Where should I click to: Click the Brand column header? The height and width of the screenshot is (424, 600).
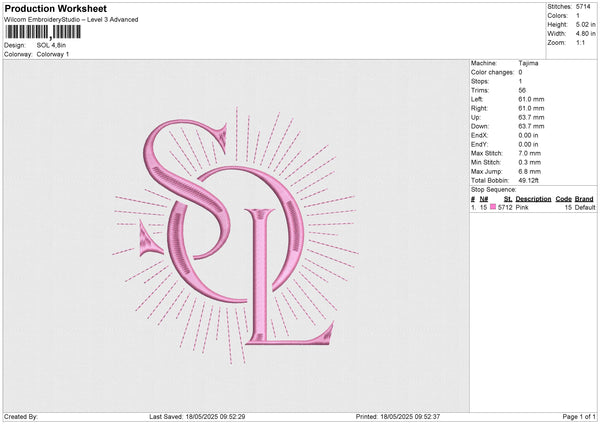584,199
